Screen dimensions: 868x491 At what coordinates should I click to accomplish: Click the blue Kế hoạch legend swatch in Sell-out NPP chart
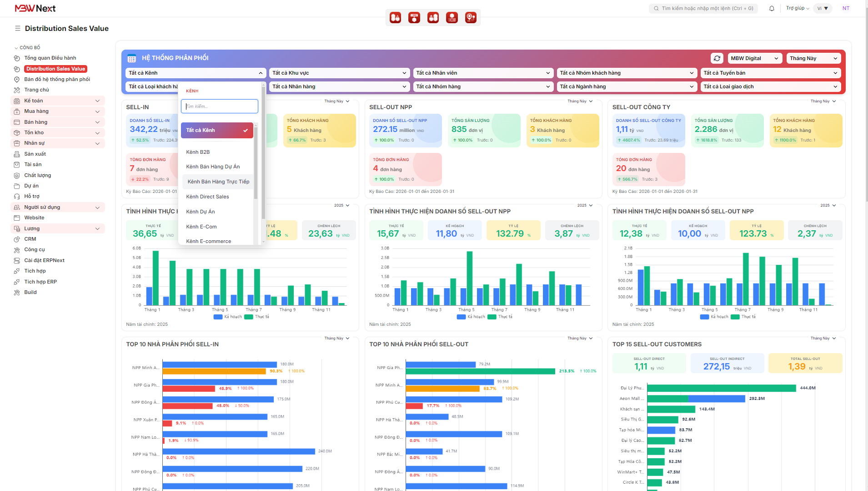point(461,317)
